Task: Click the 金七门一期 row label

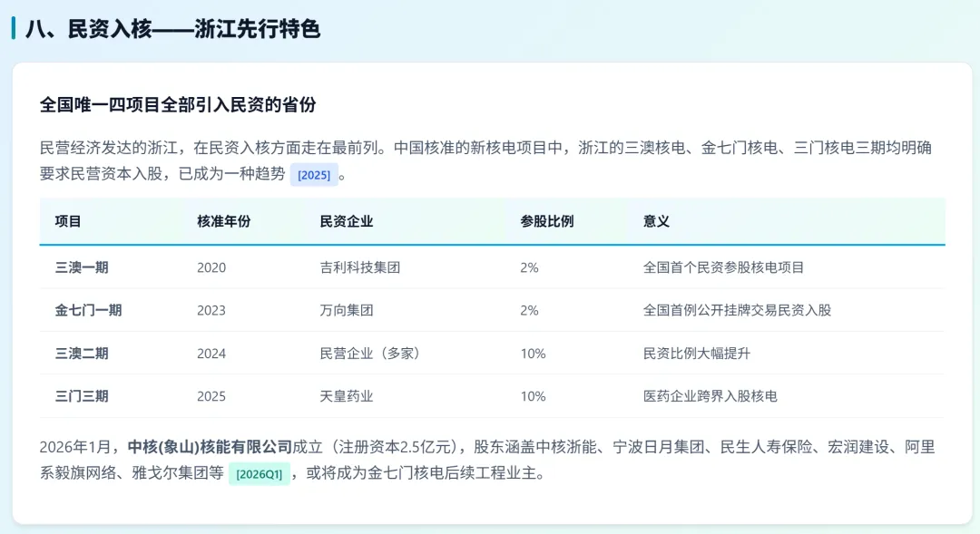Action: tap(88, 310)
